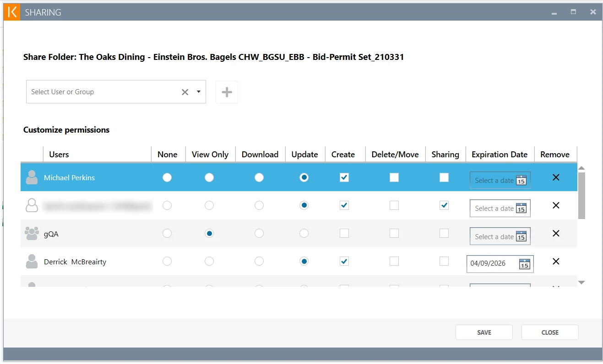Screen dimensions: 603x364
Task: Check Sharing for Derrick McBreairty
Action: click(x=444, y=261)
